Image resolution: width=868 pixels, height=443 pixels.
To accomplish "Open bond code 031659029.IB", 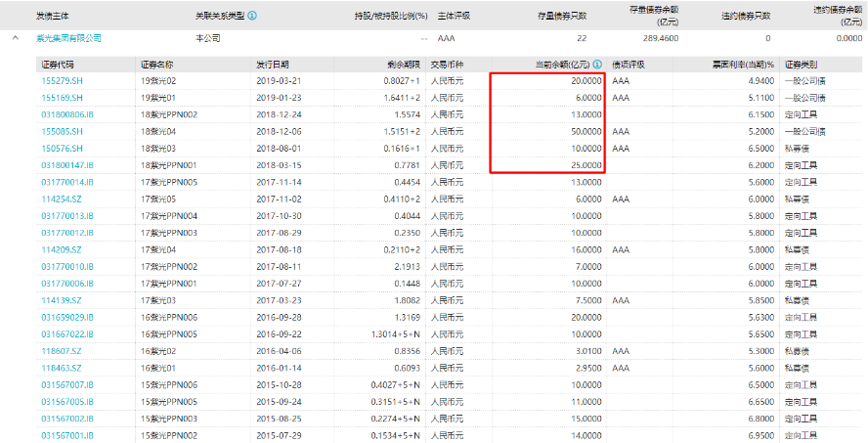I will [67, 317].
